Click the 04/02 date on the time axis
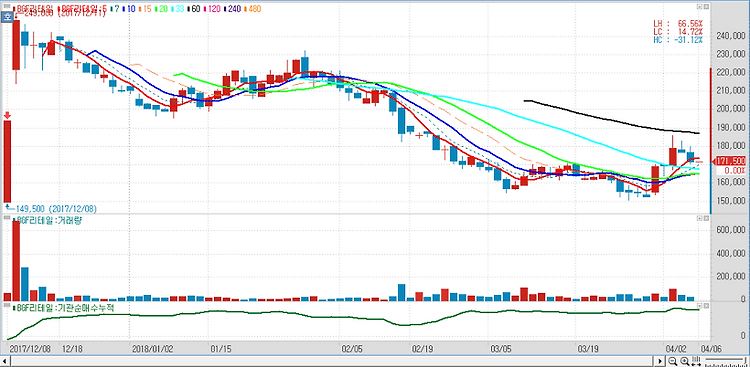The height and width of the screenshot is (367, 750). coord(675,349)
